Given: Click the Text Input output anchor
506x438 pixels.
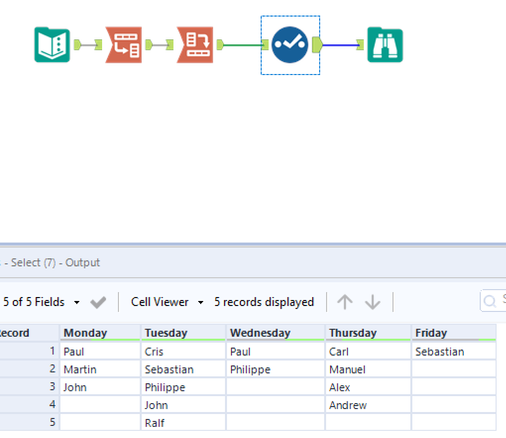Looking at the screenshot, I should click(x=77, y=45).
